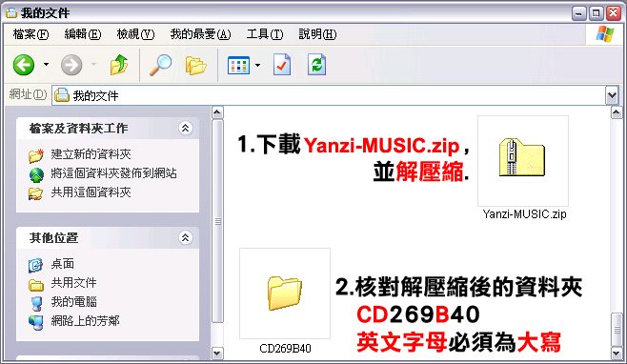The width and height of the screenshot is (627, 364).
Task: Click the task pane scroll up arrow
Action: pyautogui.click(x=217, y=112)
